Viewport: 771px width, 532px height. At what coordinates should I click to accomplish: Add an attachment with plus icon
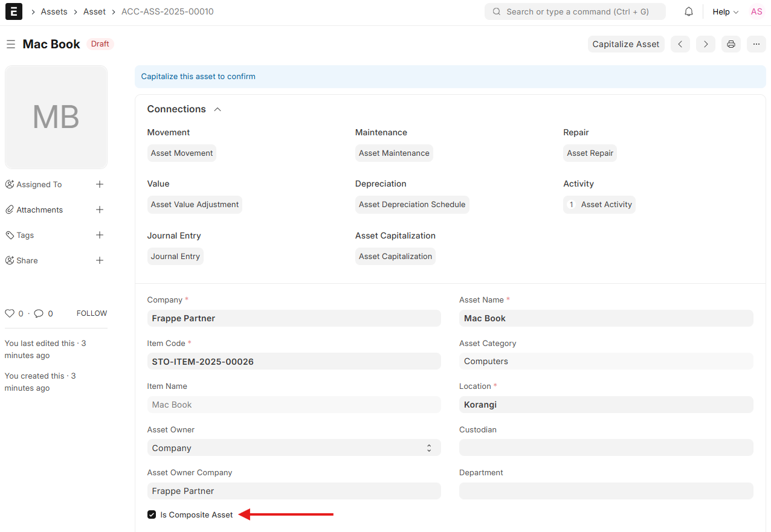tap(100, 210)
